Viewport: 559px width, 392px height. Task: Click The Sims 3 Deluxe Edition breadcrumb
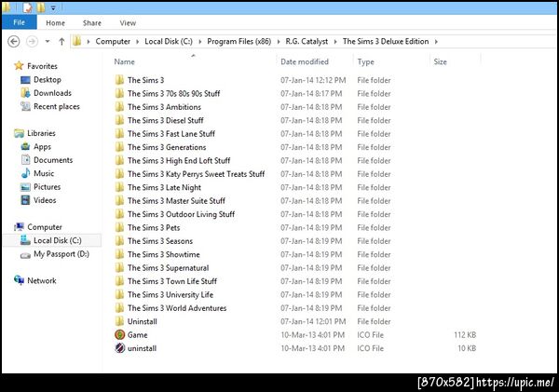(x=386, y=42)
